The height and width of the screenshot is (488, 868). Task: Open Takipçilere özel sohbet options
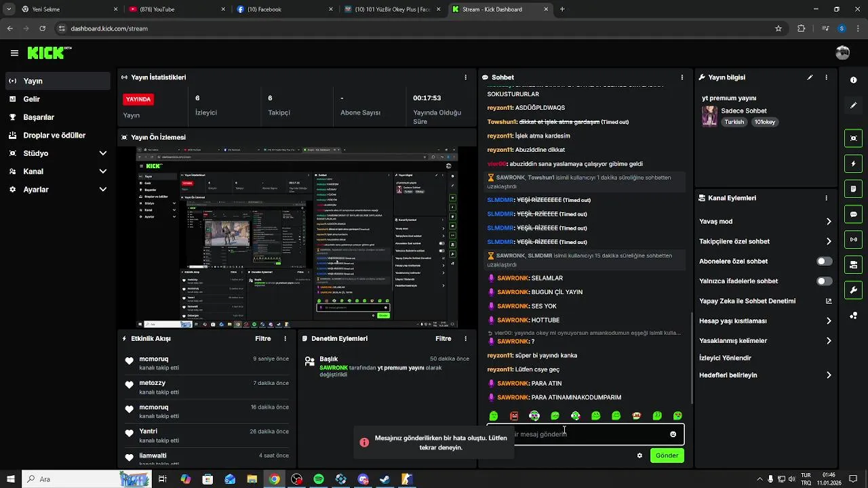tap(766, 241)
